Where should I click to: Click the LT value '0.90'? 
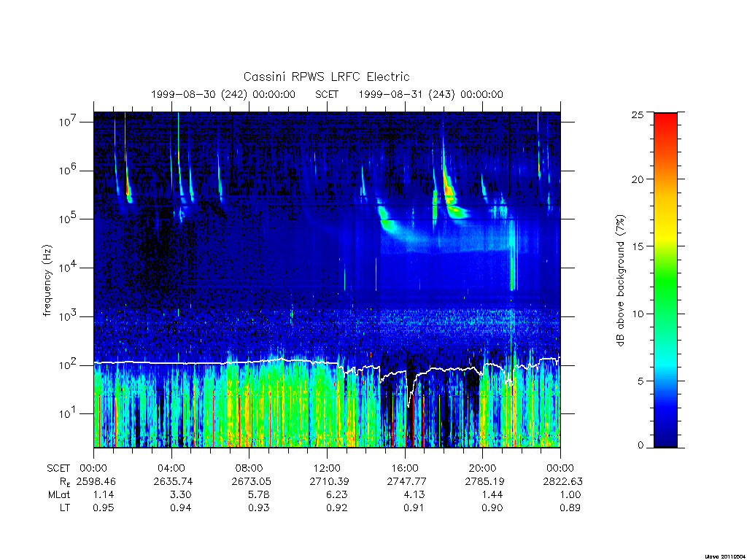pyautogui.click(x=492, y=508)
